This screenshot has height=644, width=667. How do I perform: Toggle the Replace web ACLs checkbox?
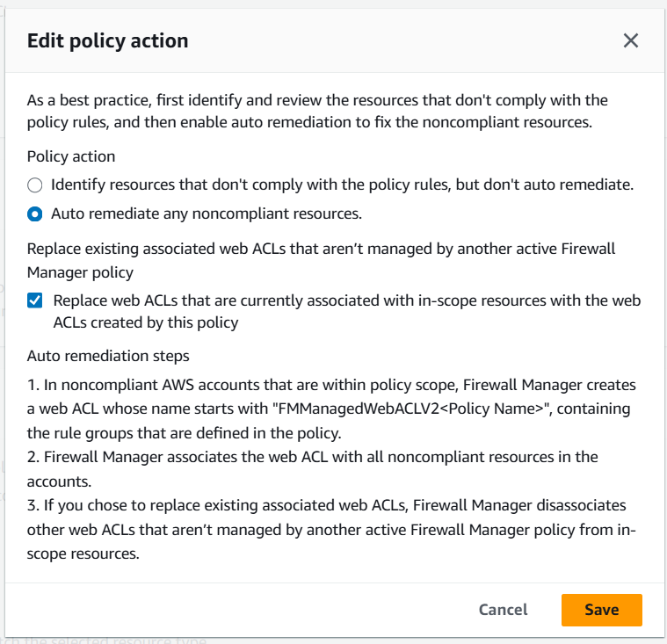[35, 300]
